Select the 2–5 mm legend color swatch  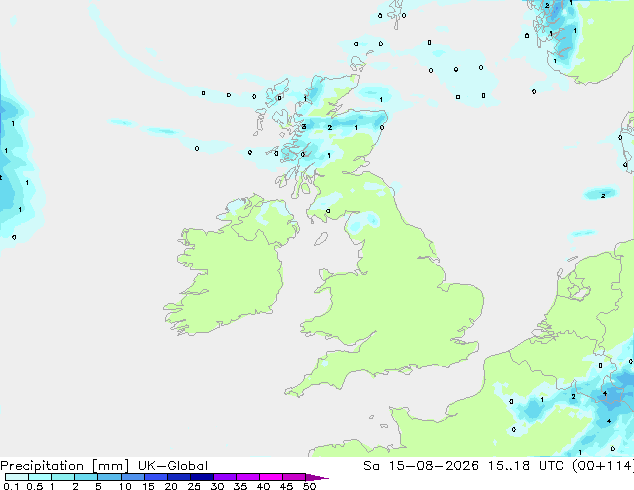pos(86,477)
